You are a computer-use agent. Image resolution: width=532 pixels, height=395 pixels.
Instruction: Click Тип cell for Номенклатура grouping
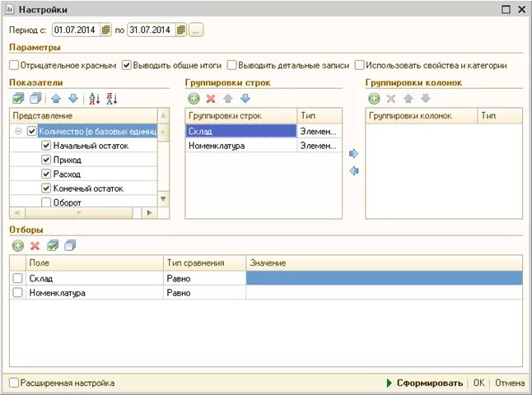(x=320, y=146)
